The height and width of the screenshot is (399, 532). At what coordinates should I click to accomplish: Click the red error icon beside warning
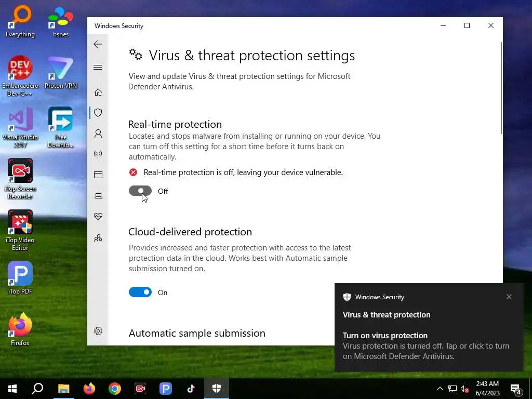[x=134, y=172]
